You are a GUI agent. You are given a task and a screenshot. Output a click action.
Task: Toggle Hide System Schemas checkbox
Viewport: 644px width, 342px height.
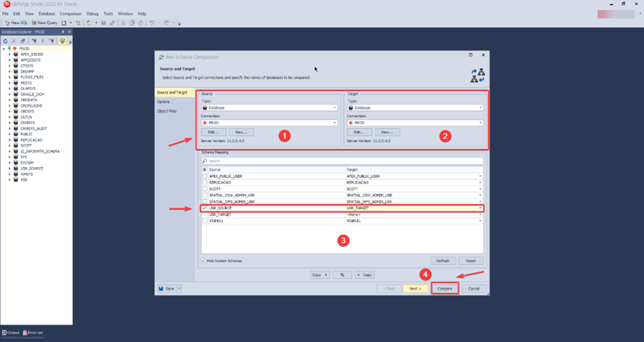click(204, 261)
